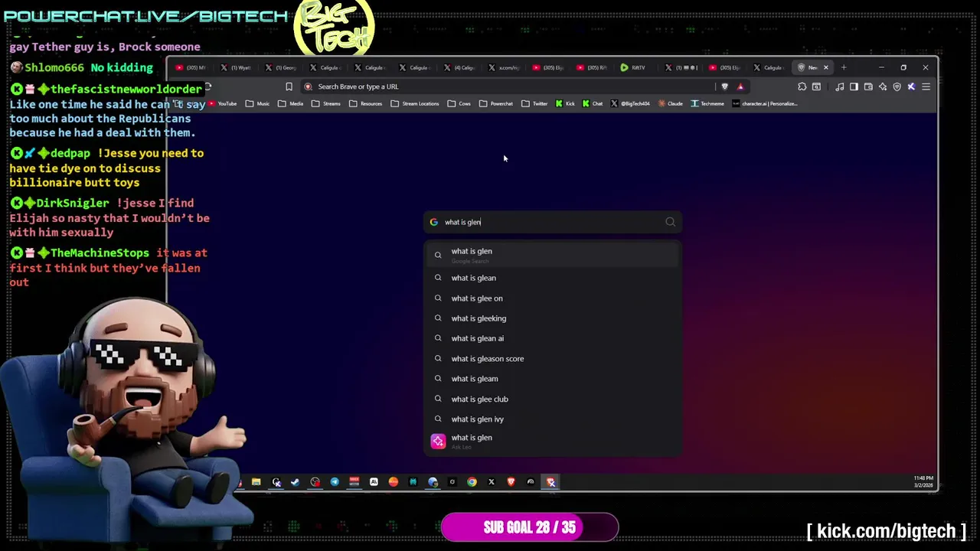
Task: Open the character.ai bookmark
Action: click(x=765, y=103)
